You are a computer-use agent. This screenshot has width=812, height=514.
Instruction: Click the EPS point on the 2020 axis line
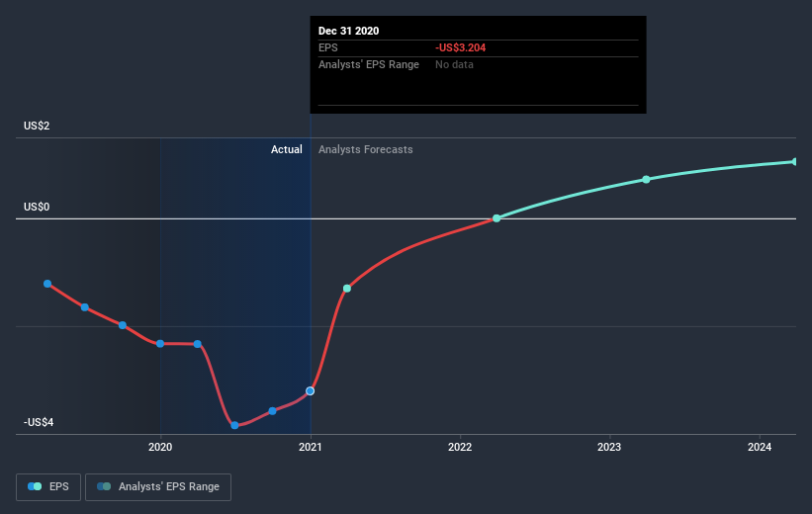coord(160,344)
